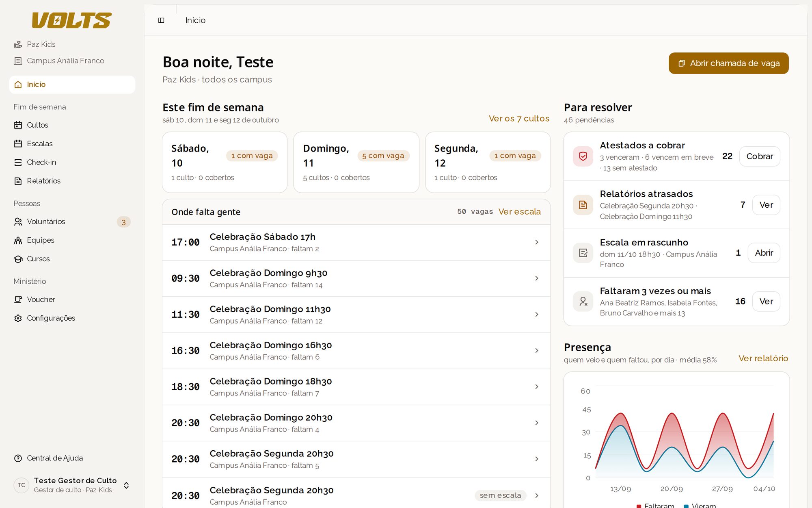Click the Faltaram 3 vezes user icon
This screenshot has height=508, width=812.
click(x=583, y=302)
